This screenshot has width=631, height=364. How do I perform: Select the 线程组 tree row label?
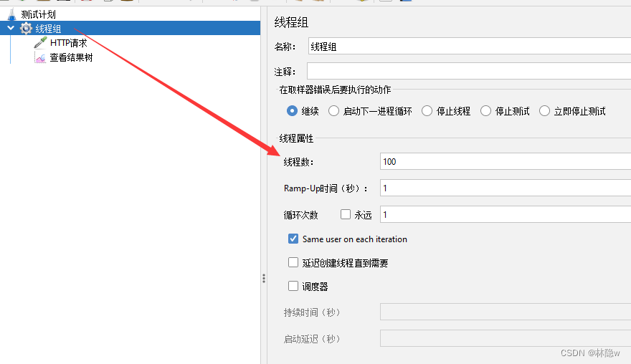click(48, 29)
